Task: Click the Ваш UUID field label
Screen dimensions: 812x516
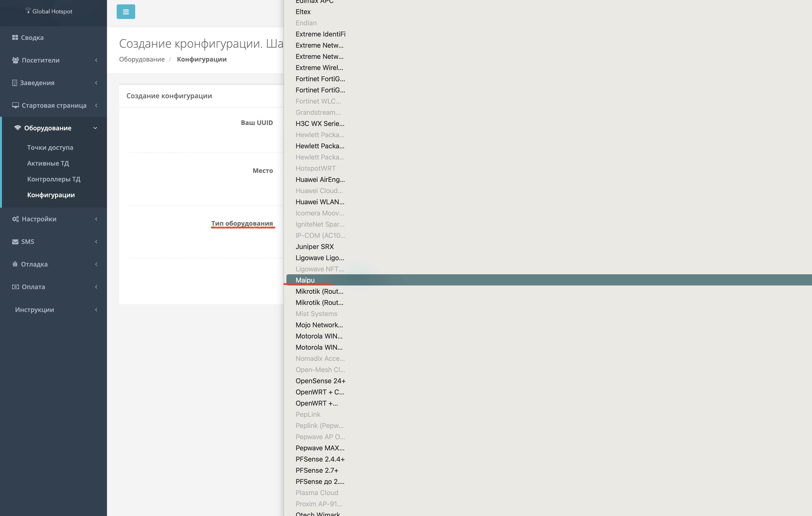Action: [x=257, y=123]
